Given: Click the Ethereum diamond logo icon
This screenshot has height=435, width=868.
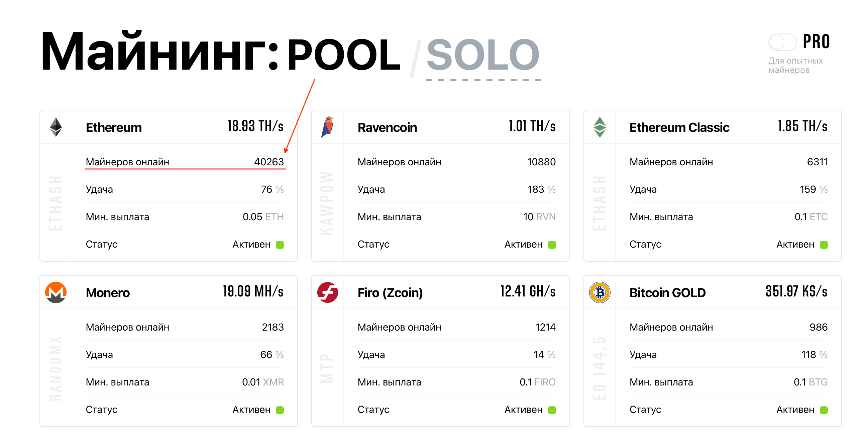Looking at the screenshot, I should coord(56,127).
